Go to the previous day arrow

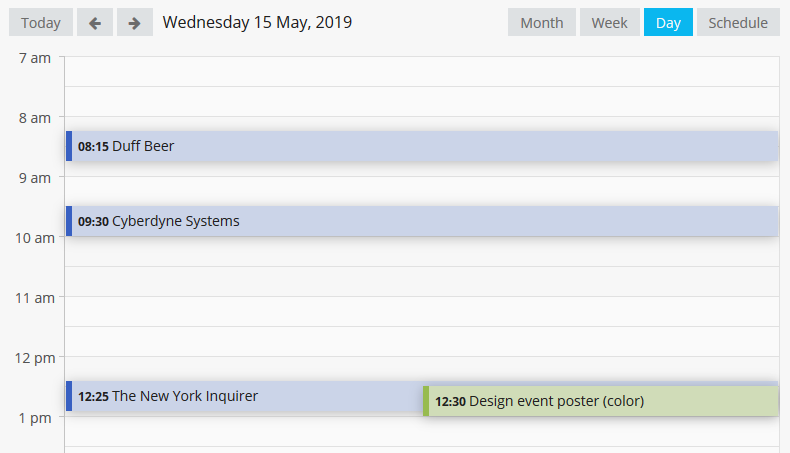(95, 22)
